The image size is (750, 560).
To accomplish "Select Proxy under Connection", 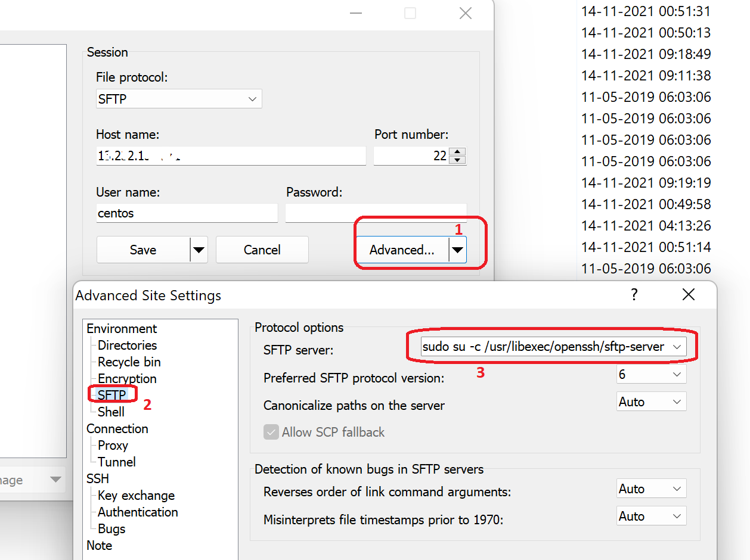I will click(x=113, y=445).
